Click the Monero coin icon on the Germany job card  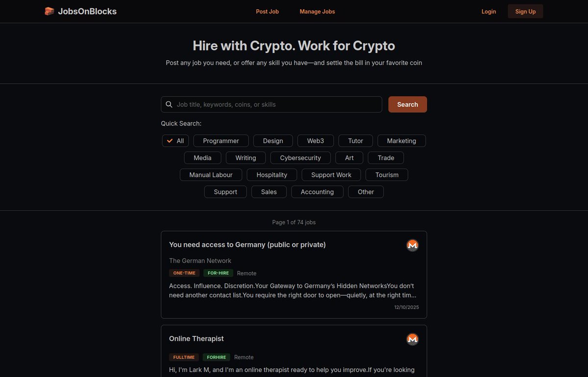pyautogui.click(x=413, y=245)
